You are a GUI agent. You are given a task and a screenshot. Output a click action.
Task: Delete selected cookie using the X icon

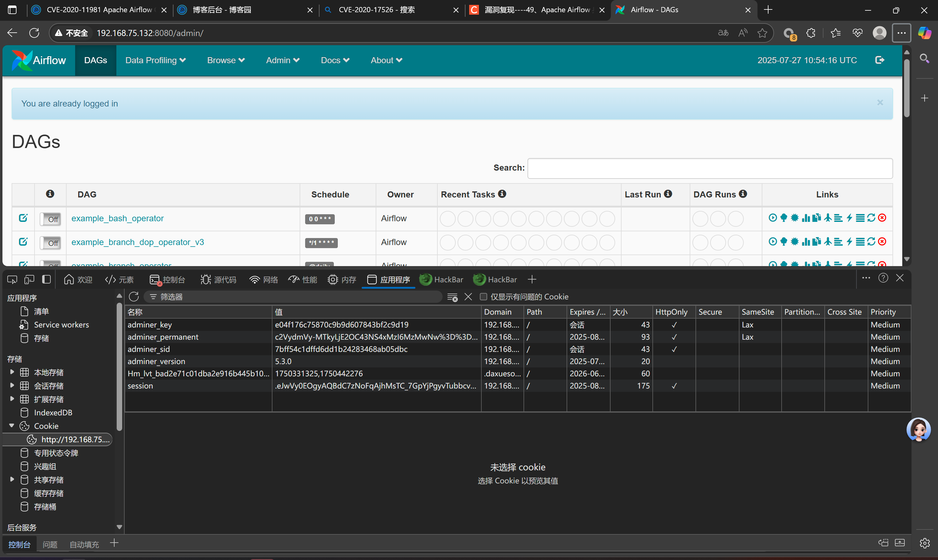pos(468,297)
